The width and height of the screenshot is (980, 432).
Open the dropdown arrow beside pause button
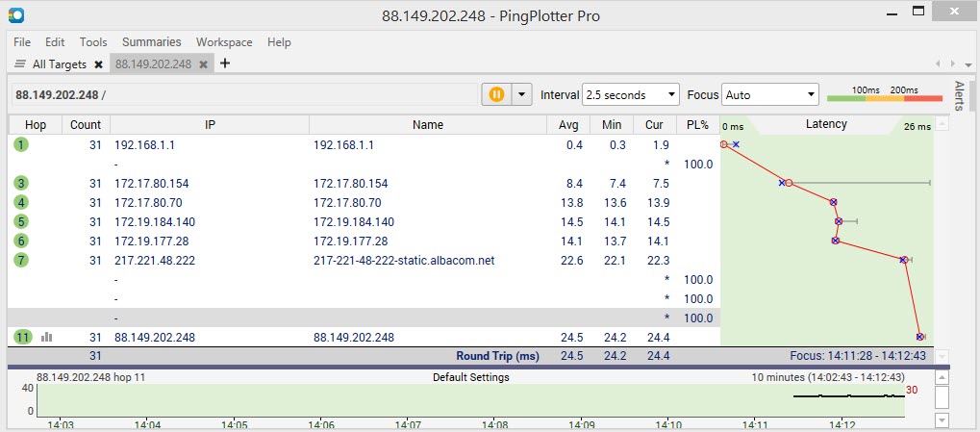pyautogui.click(x=522, y=95)
